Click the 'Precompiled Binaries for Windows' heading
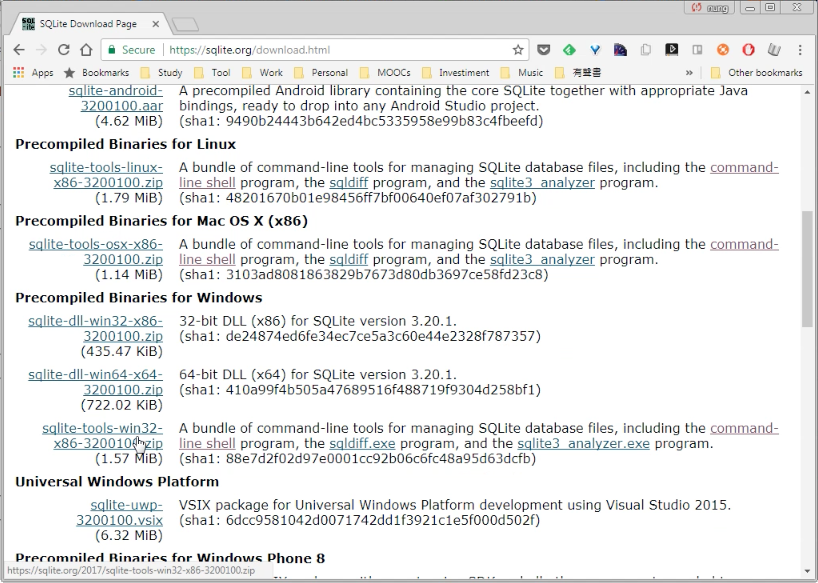The width and height of the screenshot is (818, 583). click(139, 297)
